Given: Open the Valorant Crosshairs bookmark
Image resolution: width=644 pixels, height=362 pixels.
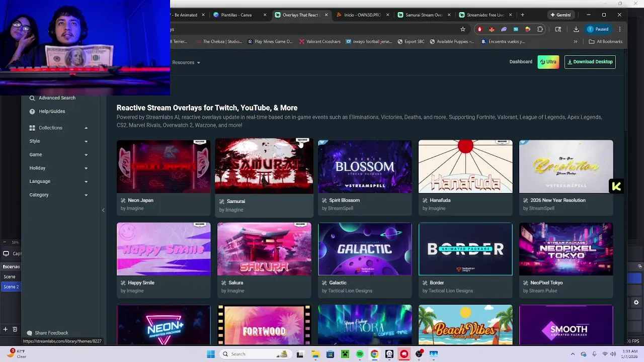Looking at the screenshot, I should (320, 42).
